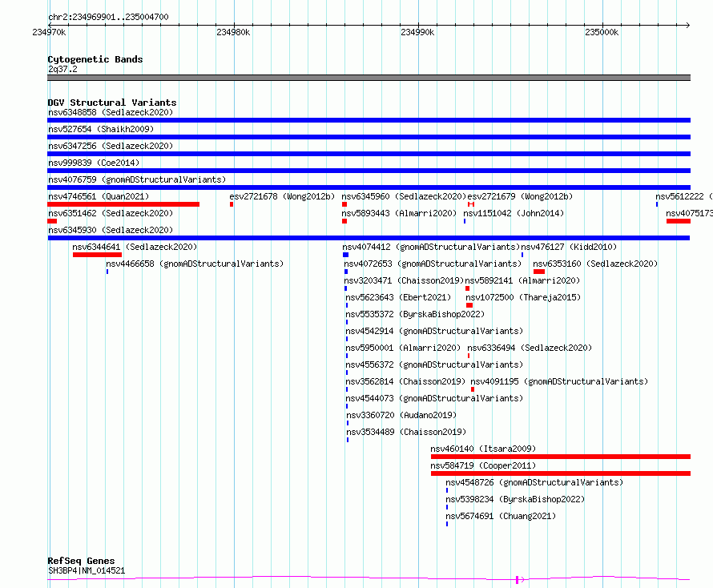The image size is (713, 588).
Task: Open nsv4466658 (gnomADStructuralVariants) label
Action: coord(195,264)
